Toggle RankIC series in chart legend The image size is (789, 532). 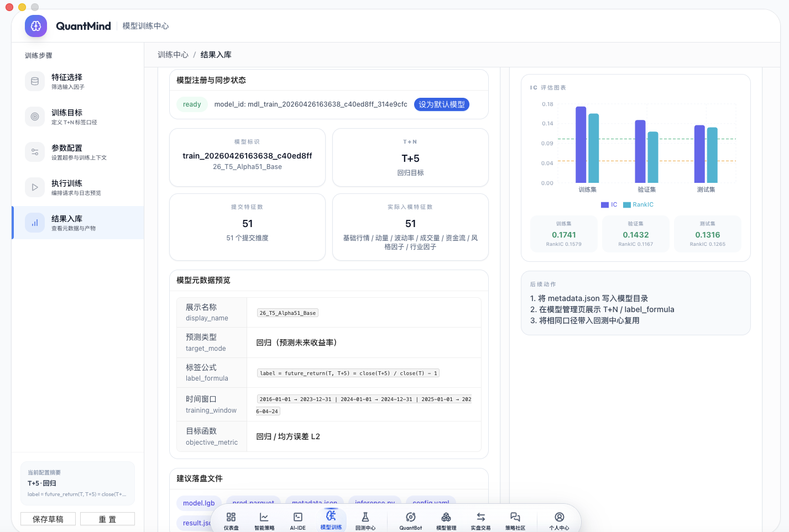[x=639, y=204]
